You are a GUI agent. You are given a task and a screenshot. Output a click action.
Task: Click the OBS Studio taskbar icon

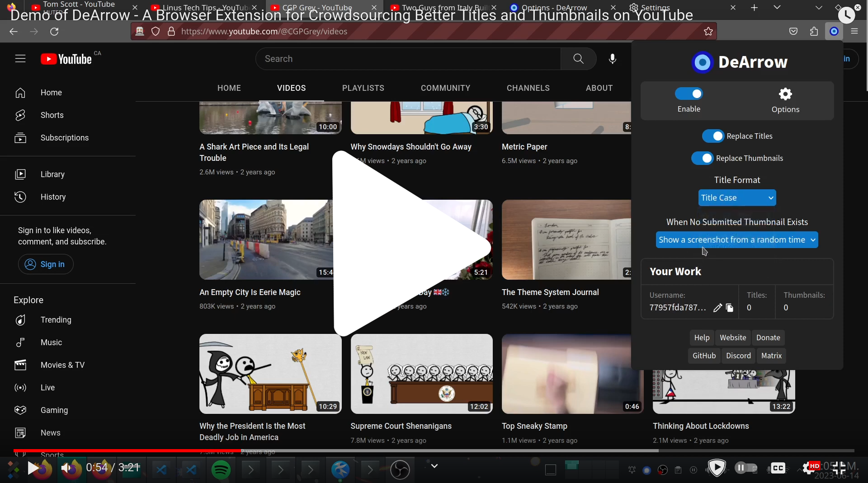coord(400,470)
